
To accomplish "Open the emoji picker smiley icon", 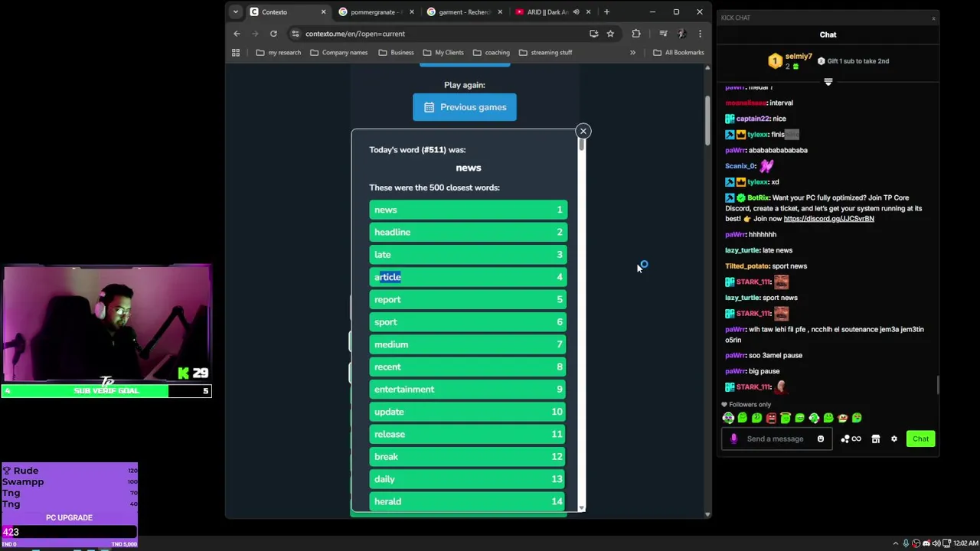I will (821, 439).
